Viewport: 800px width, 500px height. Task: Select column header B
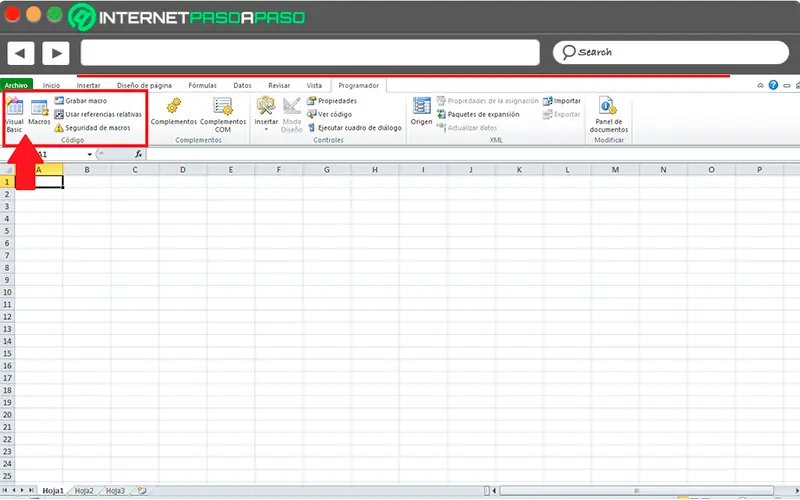click(87, 169)
